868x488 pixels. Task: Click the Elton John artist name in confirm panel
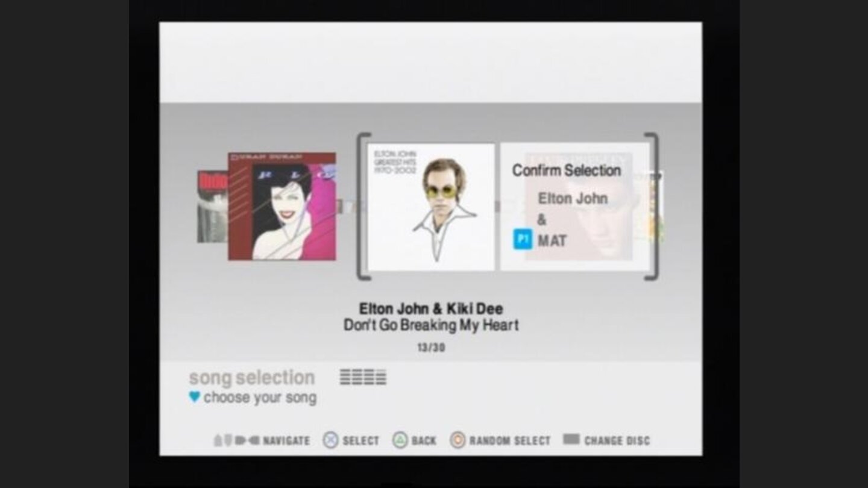click(573, 198)
